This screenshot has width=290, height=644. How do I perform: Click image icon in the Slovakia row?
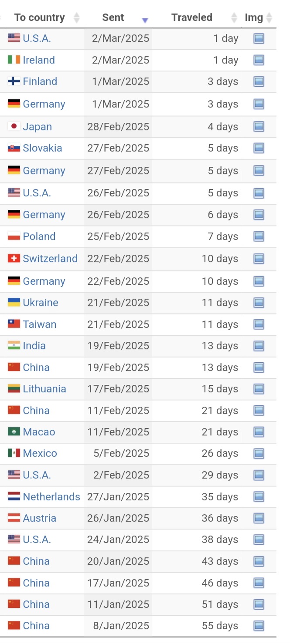pos(259,148)
